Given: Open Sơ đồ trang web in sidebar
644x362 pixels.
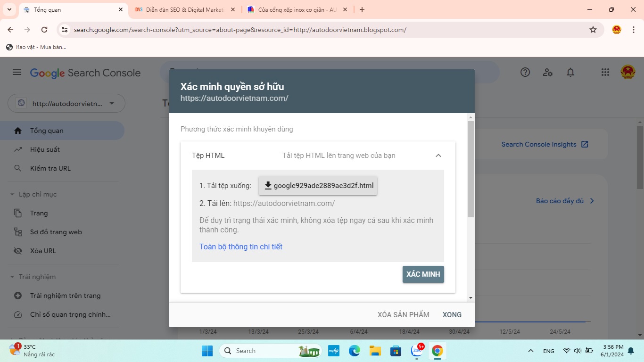Looking at the screenshot, I should tap(62, 232).
